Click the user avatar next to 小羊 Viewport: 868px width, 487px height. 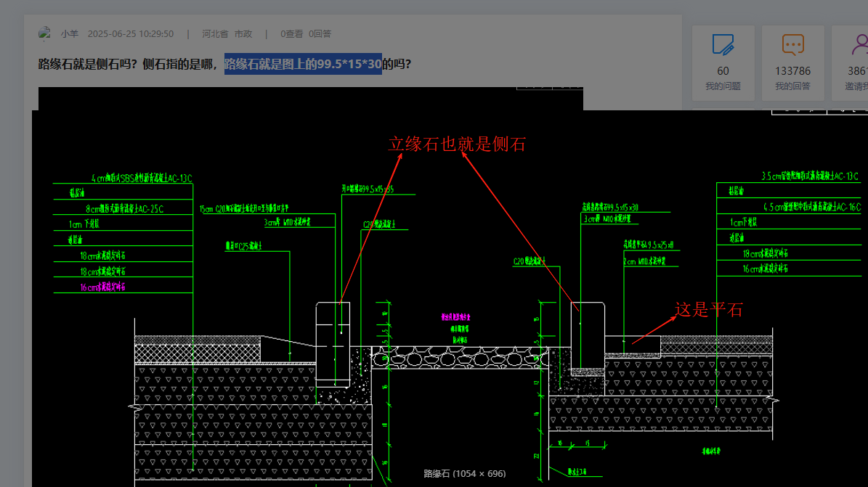pos(45,34)
